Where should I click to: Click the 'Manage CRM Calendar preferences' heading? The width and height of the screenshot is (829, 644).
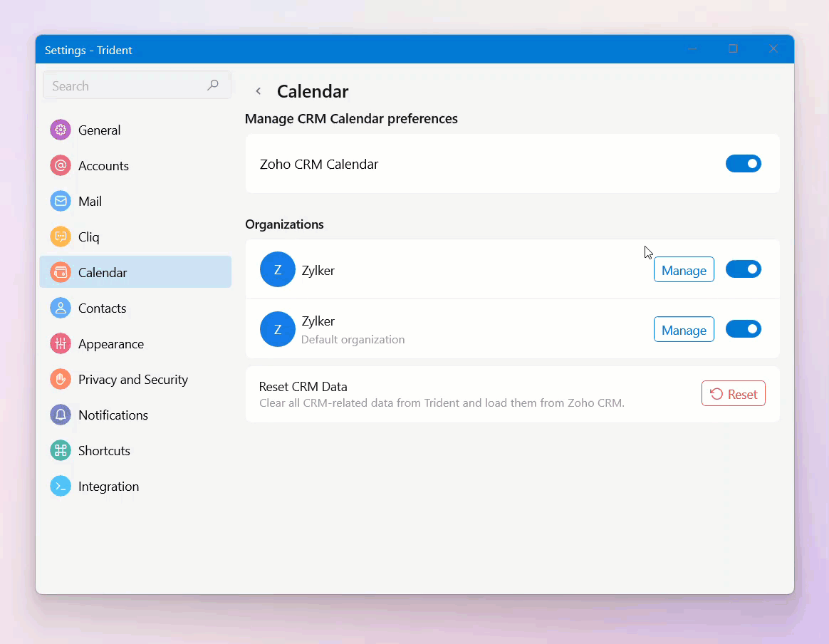point(351,118)
